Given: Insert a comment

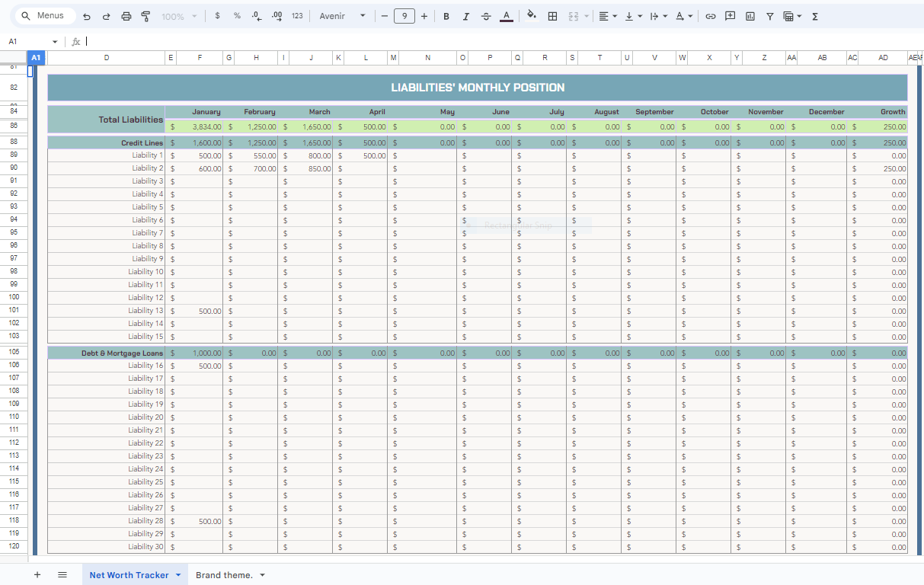Looking at the screenshot, I should coord(730,15).
